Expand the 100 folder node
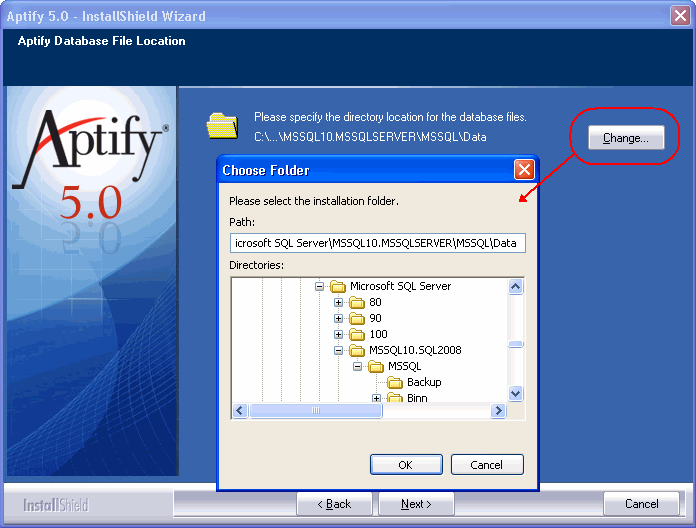This screenshot has width=696, height=528. [338, 334]
